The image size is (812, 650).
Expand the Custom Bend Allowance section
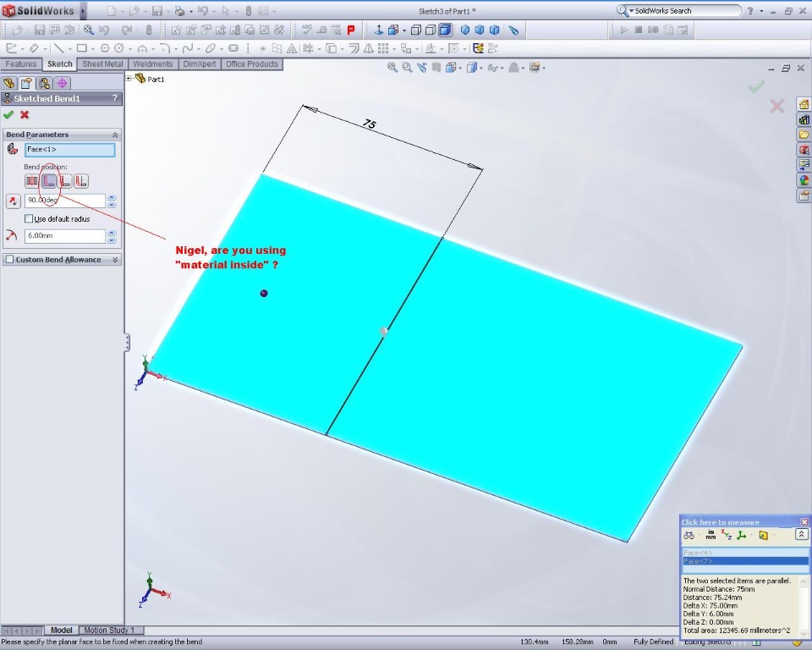pos(115,260)
